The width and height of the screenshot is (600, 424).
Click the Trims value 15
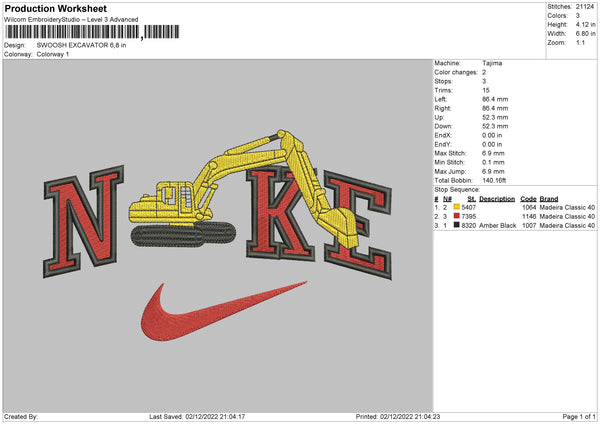pos(486,90)
